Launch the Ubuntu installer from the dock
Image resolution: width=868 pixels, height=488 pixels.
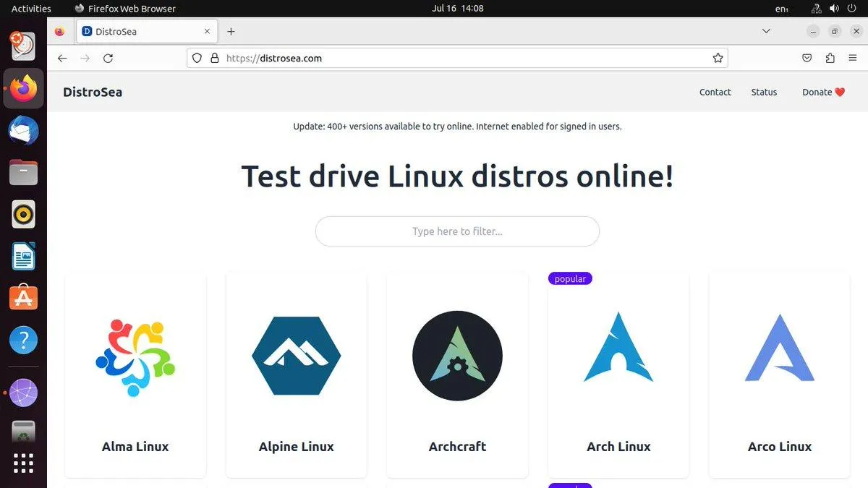23,46
